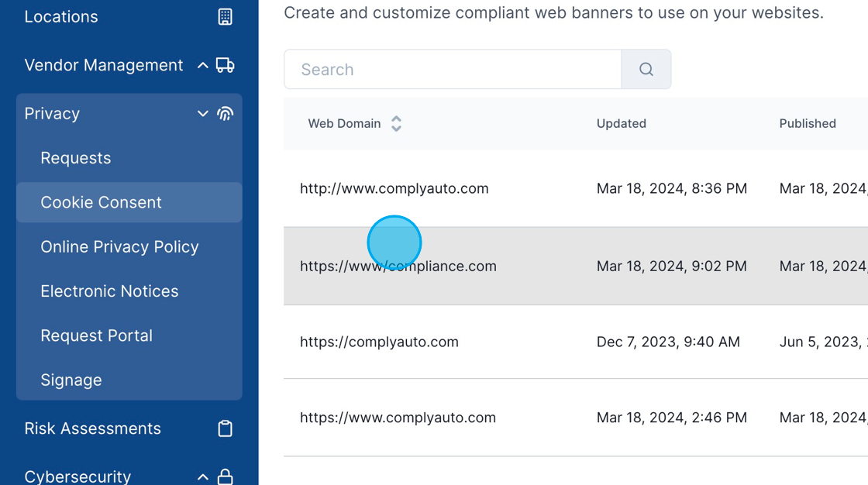Image resolution: width=868 pixels, height=485 pixels.
Task: Click updated time Mar 18, 2024, 2:46 PM
Action: pos(671,418)
